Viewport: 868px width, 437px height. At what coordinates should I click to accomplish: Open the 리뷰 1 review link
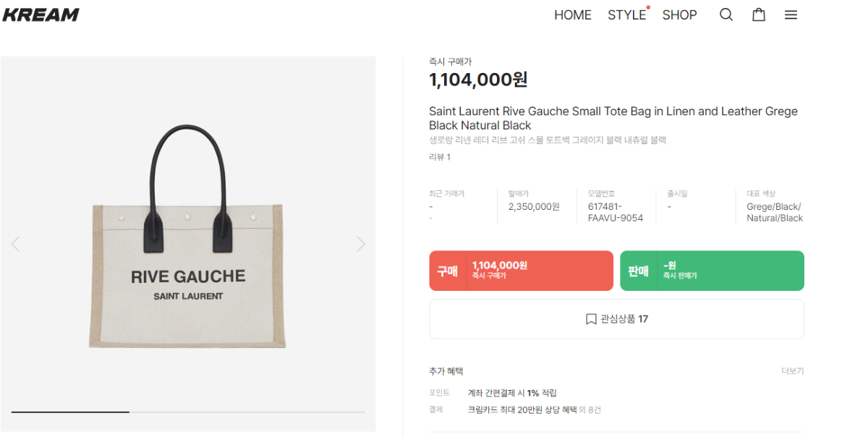pyautogui.click(x=440, y=157)
